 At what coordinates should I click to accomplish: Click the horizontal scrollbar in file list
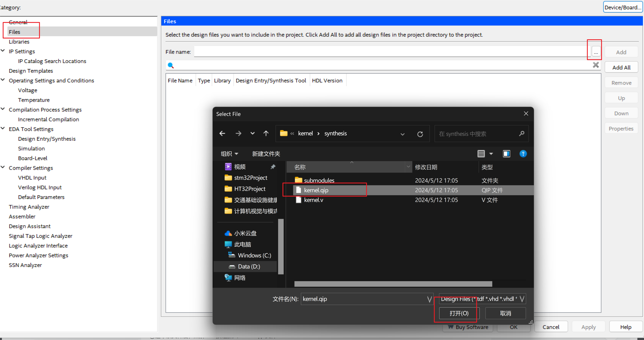[x=393, y=284]
